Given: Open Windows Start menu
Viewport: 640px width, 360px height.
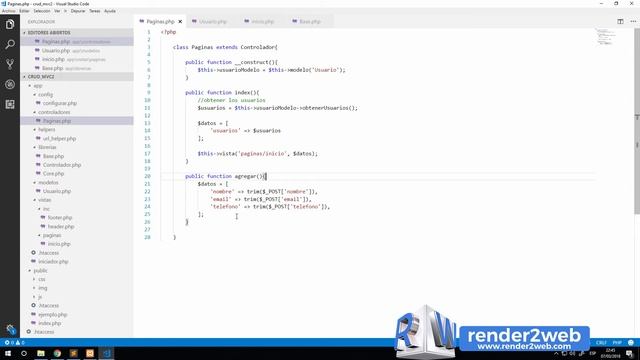Looking at the screenshot, I should tap(8, 353).
